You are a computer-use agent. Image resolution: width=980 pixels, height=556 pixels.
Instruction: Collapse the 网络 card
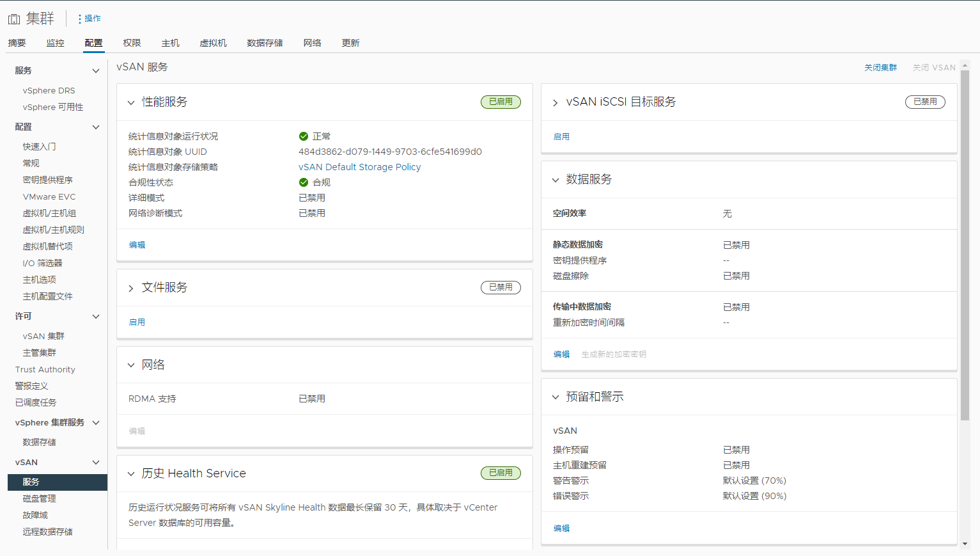(x=131, y=365)
